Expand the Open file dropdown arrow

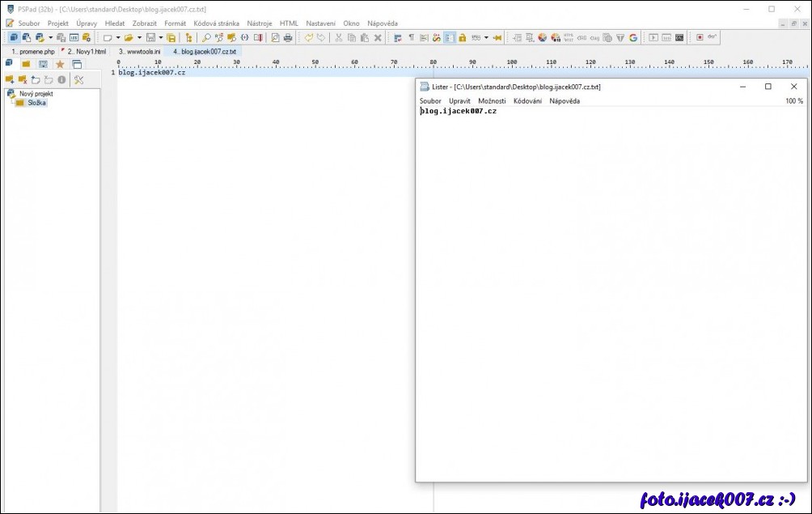click(x=139, y=38)
